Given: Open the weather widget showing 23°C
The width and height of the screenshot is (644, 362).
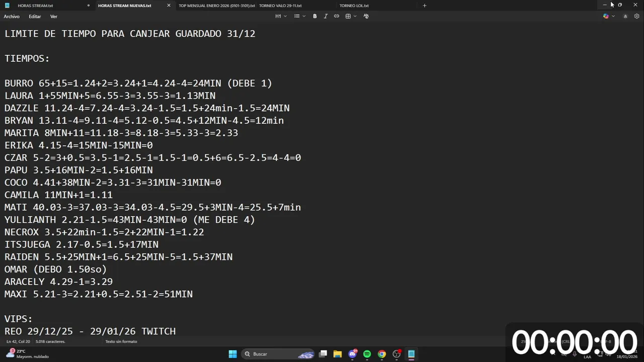Looking at the screenshot, I should [28, 354].
